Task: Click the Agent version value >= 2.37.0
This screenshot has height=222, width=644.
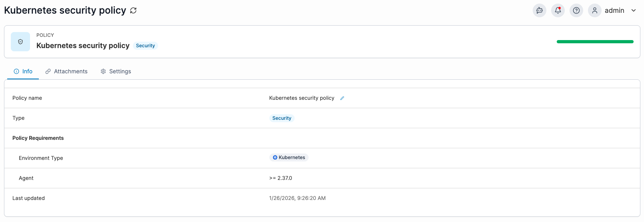Action: [x=281, y=178]
